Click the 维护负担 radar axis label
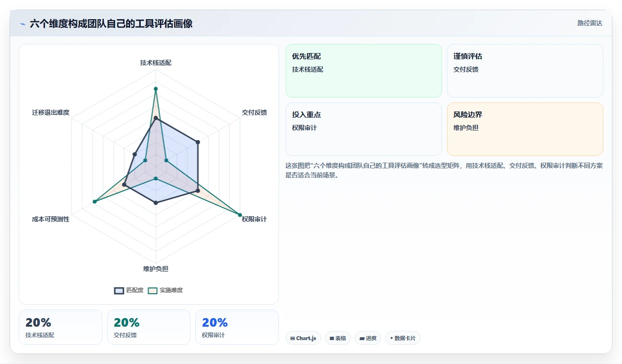The width and height of the screenshot is (622, 364). tap(155, 269)
